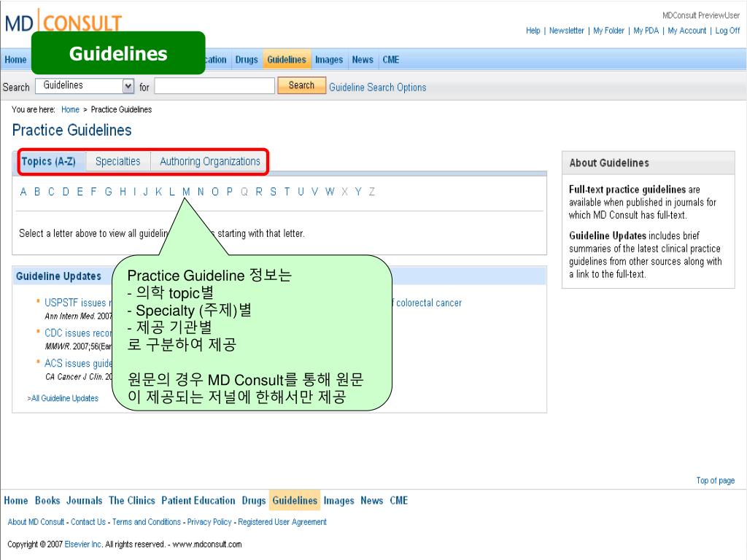Go to My Folder
The width and height of the screenshot is (747, 560).
tap(608, 31)
